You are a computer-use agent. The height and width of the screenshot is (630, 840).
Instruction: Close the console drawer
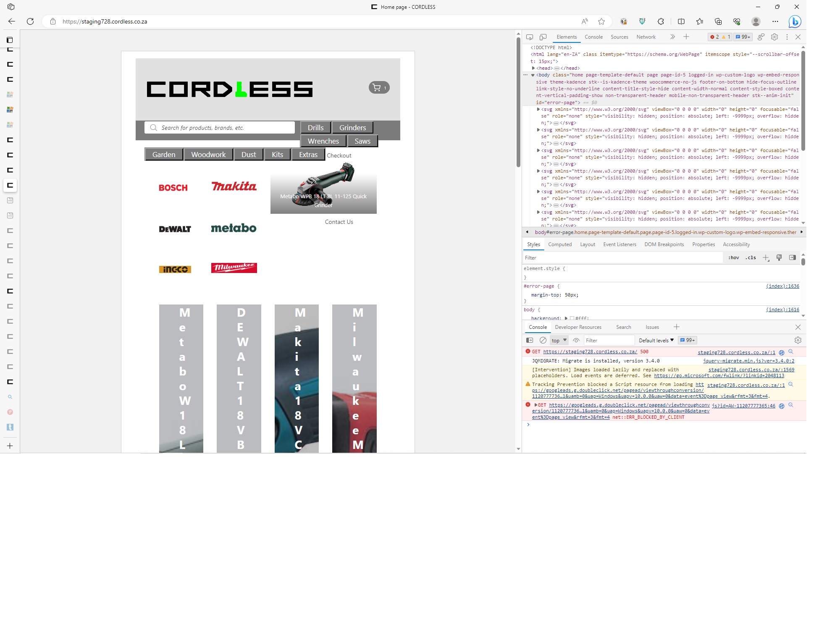[x=798, y=327]
